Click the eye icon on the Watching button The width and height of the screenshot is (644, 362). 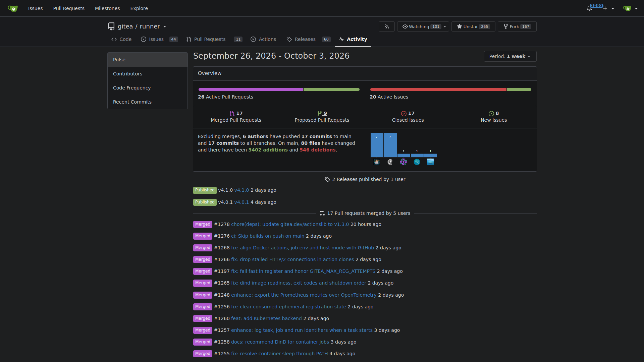coord(405,26)
